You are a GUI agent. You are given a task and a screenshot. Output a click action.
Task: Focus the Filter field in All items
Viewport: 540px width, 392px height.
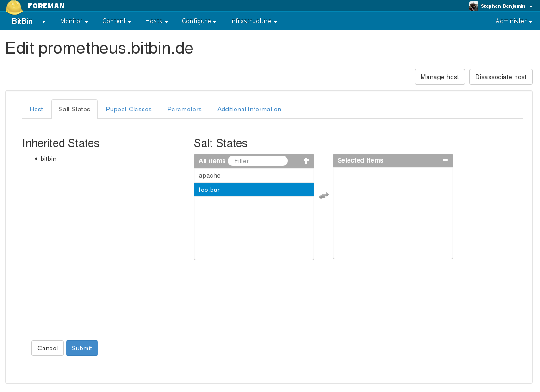click(x=258, y=161)
